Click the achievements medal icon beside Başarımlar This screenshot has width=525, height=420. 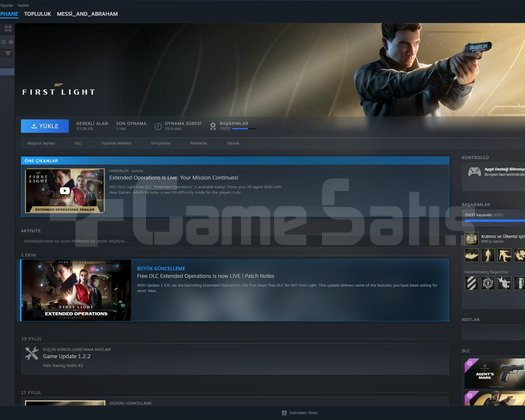pyautogui.click(x=213, y=126)
